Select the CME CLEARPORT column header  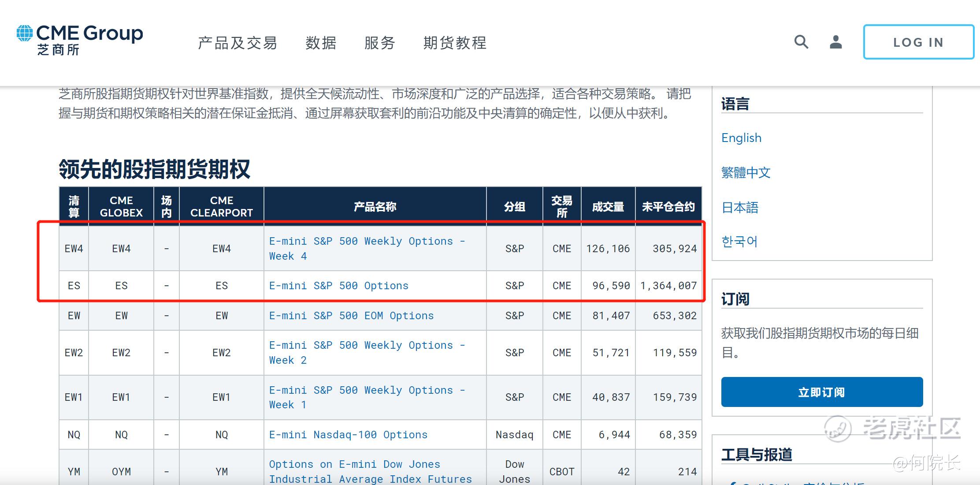(222, 207)
